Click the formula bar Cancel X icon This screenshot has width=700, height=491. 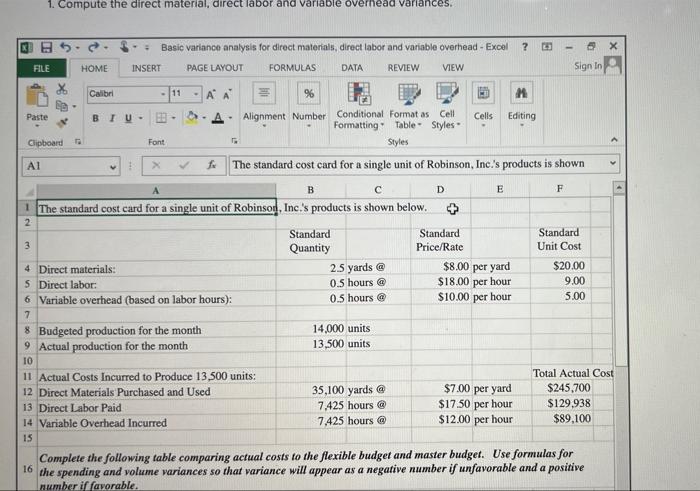(155, 165)
